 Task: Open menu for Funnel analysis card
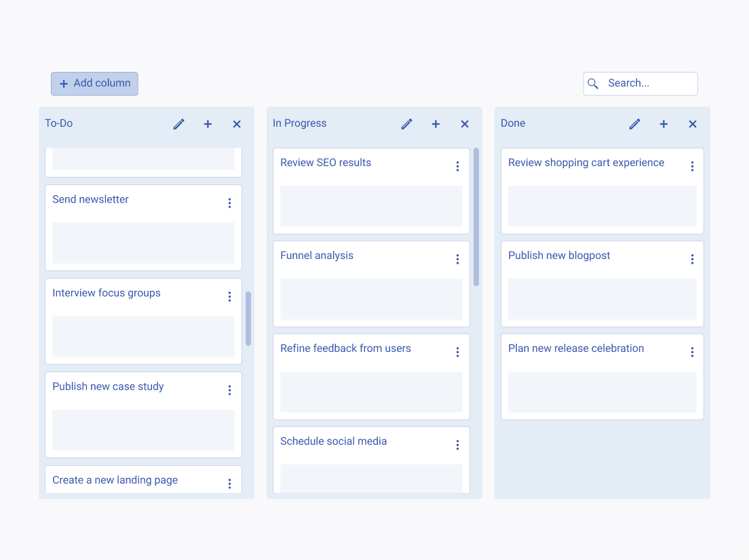click(458, 259)
